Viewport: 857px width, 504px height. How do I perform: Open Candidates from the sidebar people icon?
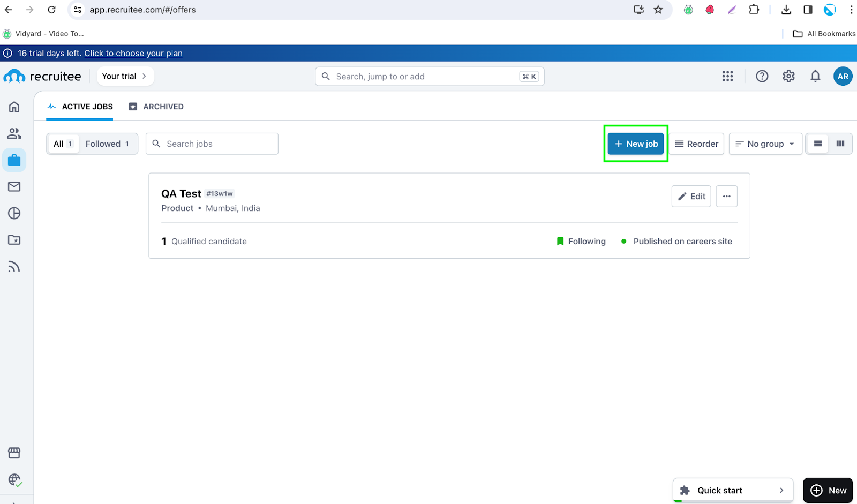pos(14,133)
